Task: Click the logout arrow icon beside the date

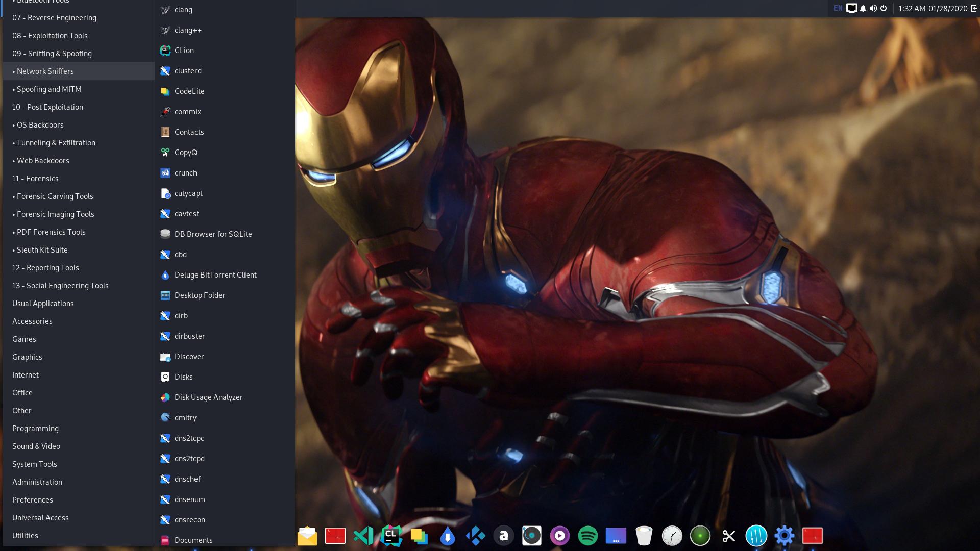Action: coord(974,8)
